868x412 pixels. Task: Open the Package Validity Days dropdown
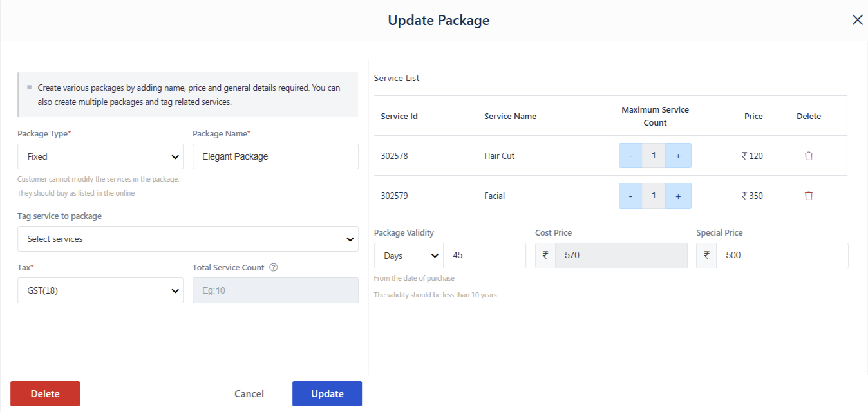[409, 256]
